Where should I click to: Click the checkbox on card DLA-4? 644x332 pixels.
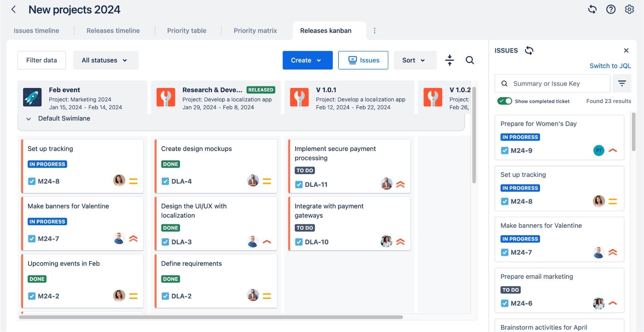(x=165, y=181)
